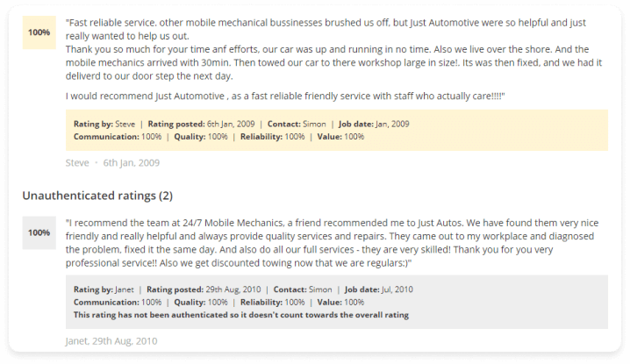Click the 6th Jan, 2009 date footer
This screenshot has height=364, width=630.
pos(132,163)
